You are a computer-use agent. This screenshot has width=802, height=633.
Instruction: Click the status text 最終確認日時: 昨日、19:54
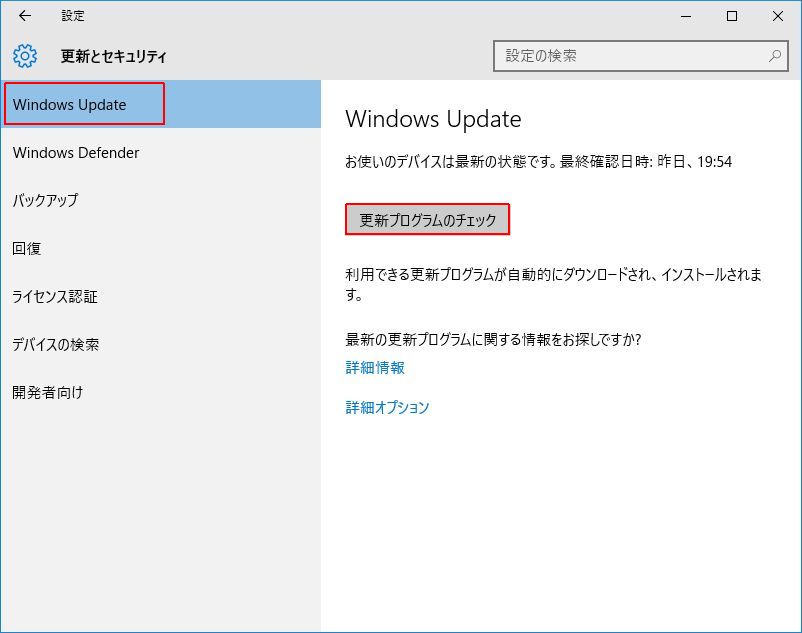[x=646, y=162]
